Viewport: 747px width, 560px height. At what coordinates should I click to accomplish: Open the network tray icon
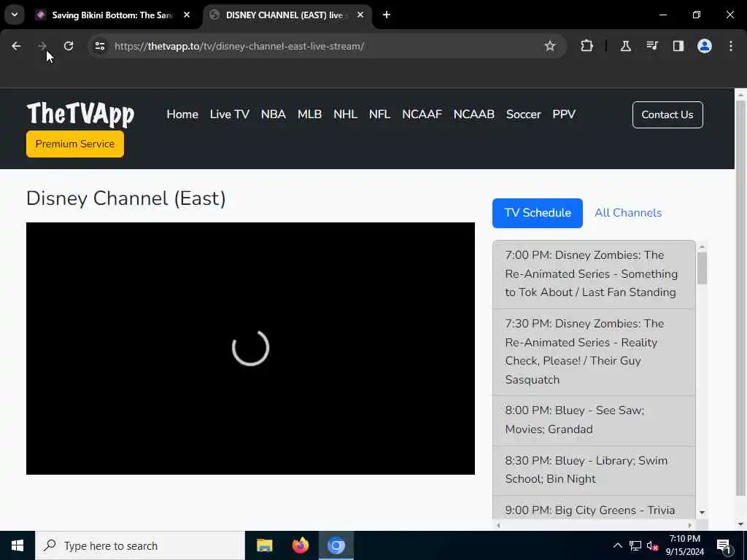[635, 545]
